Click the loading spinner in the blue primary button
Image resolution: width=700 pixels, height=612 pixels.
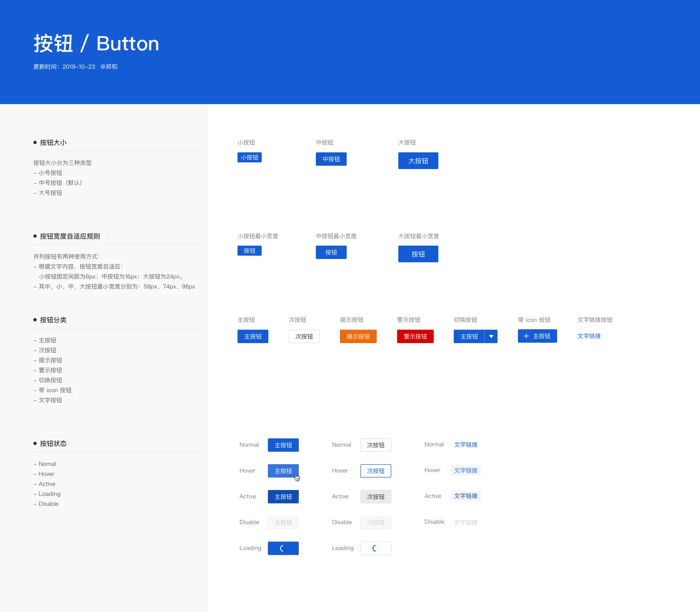pyautogui.click(x=283, y=548)
